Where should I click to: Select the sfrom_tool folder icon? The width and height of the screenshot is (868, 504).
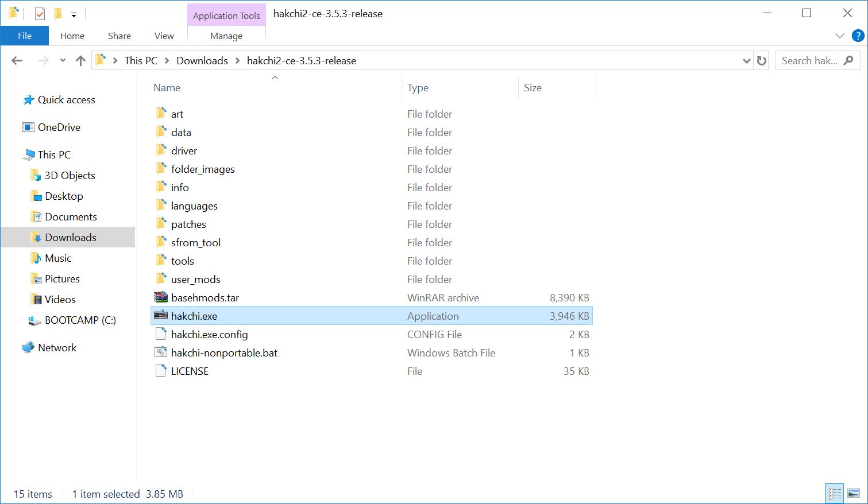pos(161,242)
